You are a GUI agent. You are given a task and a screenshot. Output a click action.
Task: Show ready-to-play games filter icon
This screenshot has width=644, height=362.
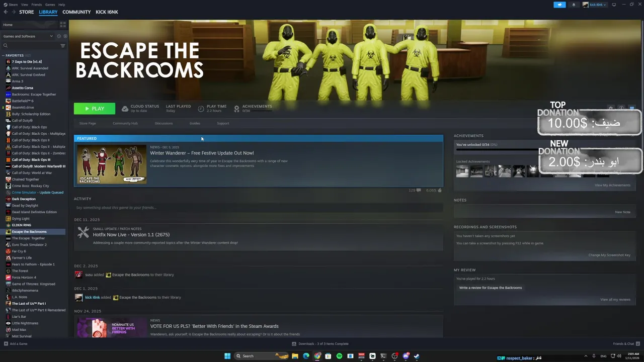tap(65, 36)
